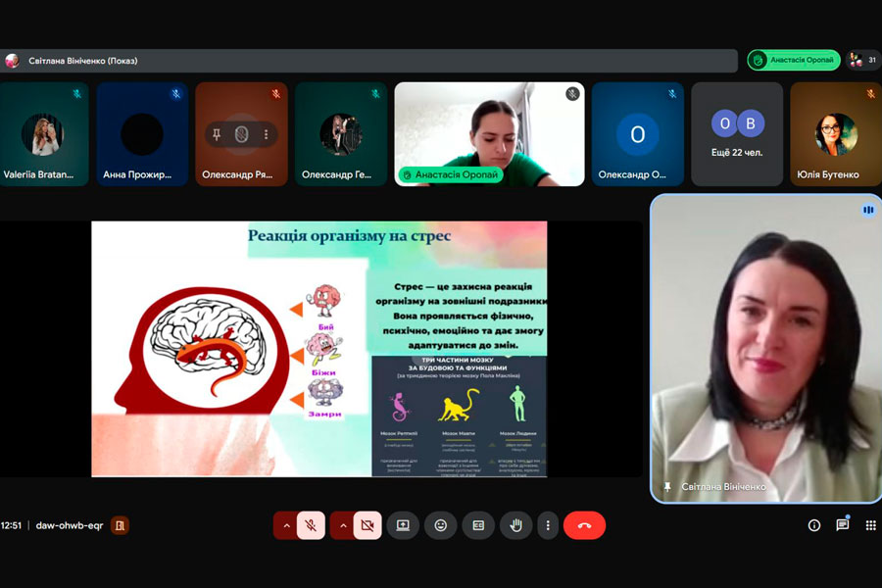Open the chat panel
The height and width of the screenshot is (588, 882).
coord(842,525)
